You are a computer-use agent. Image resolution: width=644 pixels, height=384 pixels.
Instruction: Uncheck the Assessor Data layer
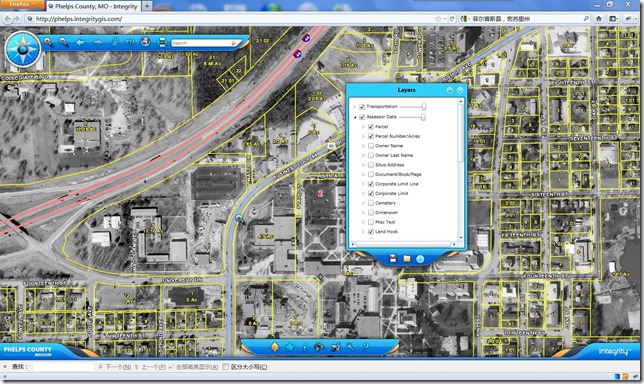[x=362, y=117]
